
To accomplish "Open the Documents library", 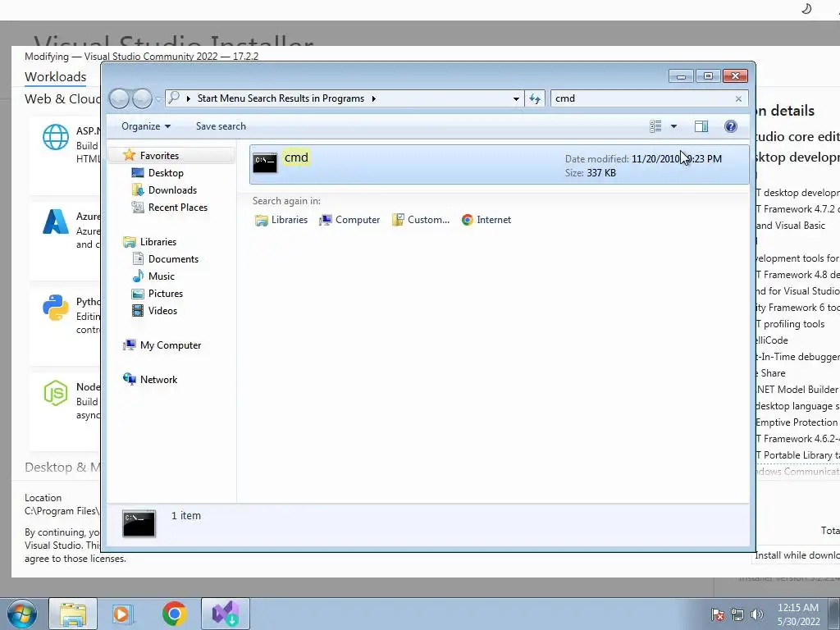I will [173, 258].
